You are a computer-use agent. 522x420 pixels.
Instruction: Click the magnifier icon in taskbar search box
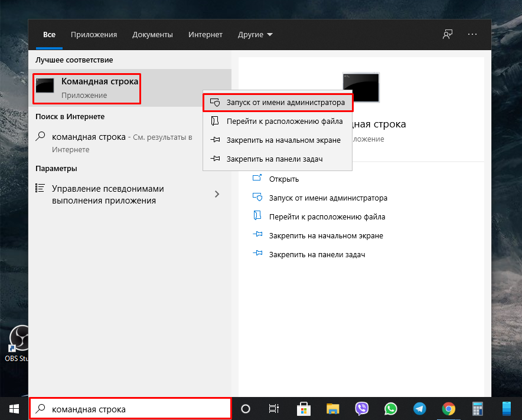[x=41, y=408]
